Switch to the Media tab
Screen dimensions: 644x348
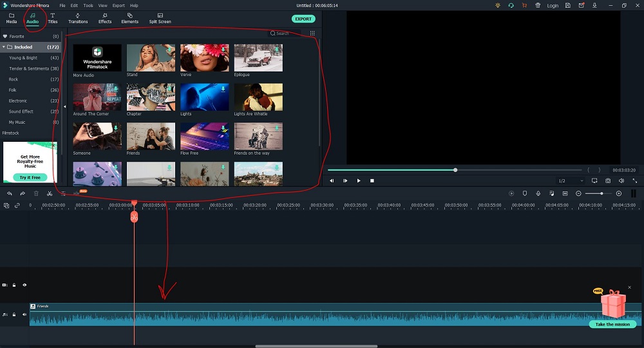click(12, 19)
